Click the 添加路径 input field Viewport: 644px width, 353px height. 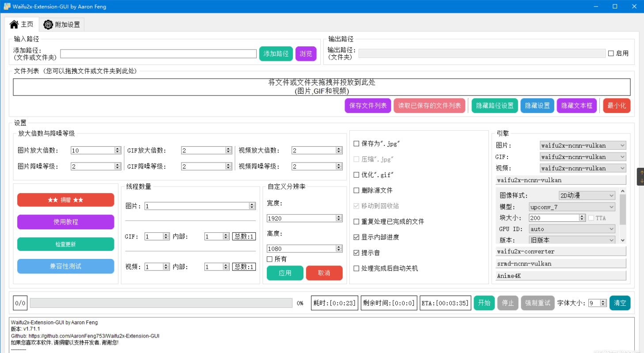(159, 54)
